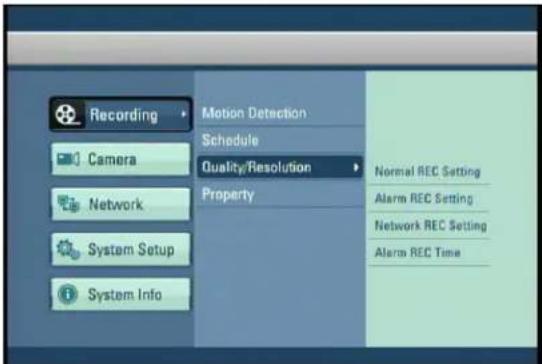
Task: Open the Network menu
Action: point(121,204)
